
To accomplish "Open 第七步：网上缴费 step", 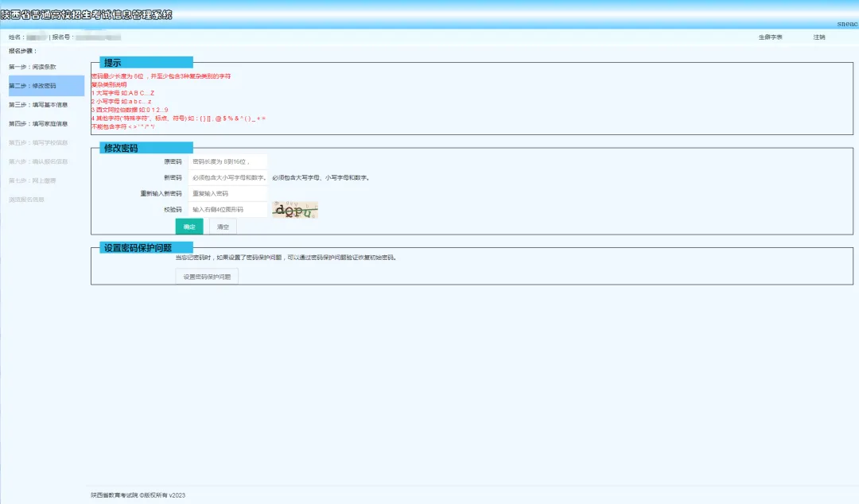I will point(33,180).
